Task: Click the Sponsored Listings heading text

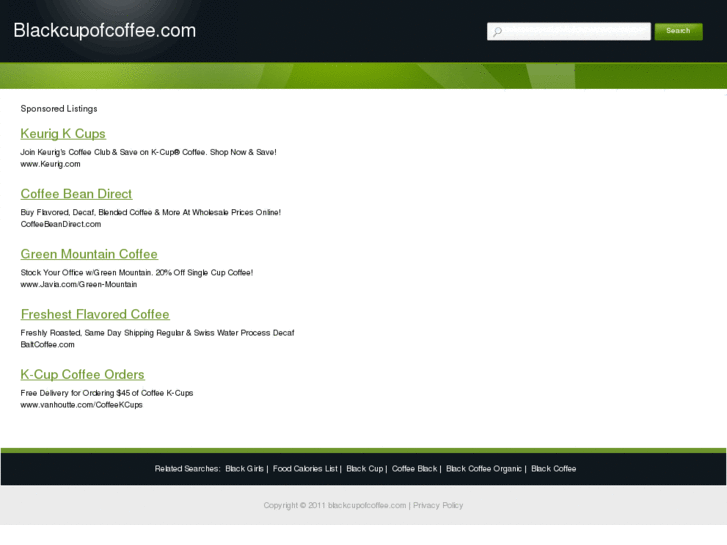Action: point(59,109)
